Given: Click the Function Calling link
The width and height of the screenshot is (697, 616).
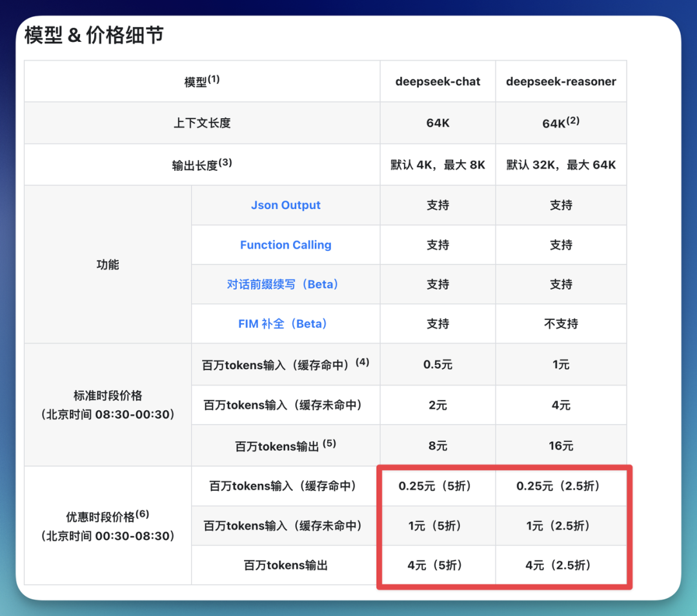Looking at the screenshot, I should [285, 245].
